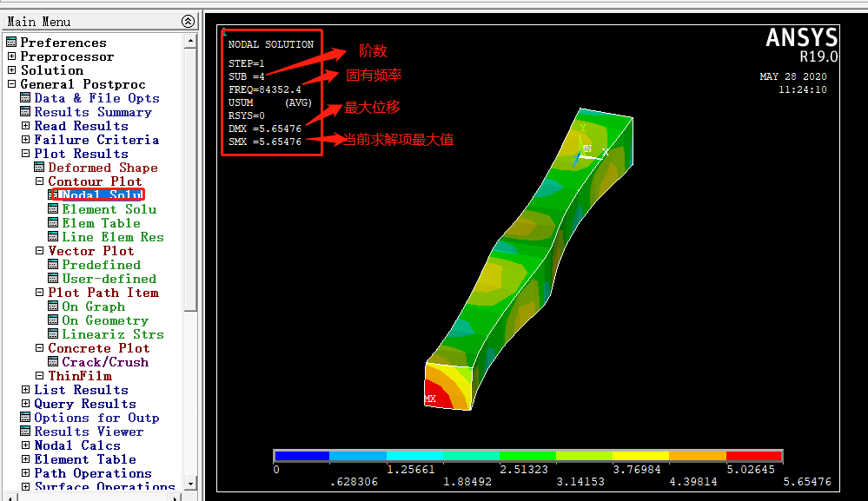Open Element Solu contour plot
Screen dimensions: 868x501
click(109, 209)
